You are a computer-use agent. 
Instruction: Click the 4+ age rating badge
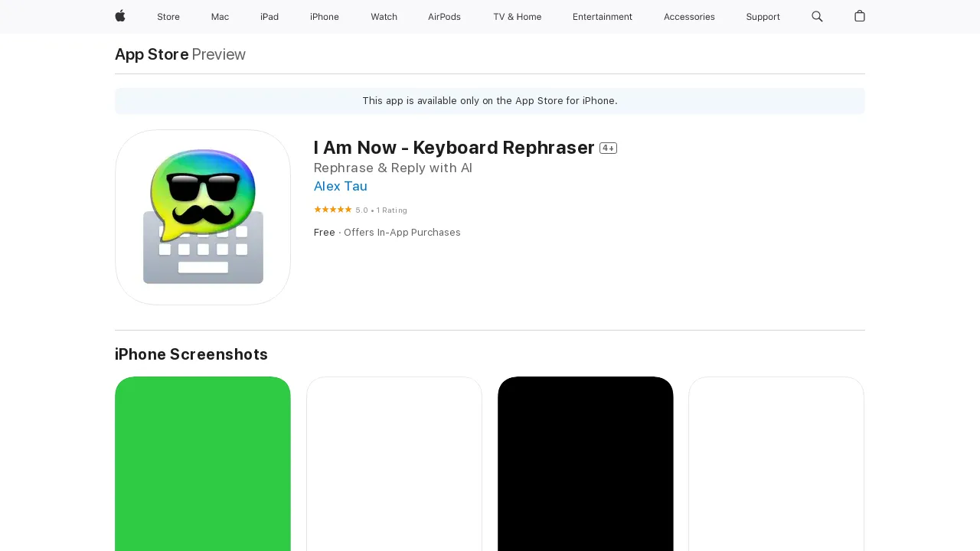tap(608, 148)
